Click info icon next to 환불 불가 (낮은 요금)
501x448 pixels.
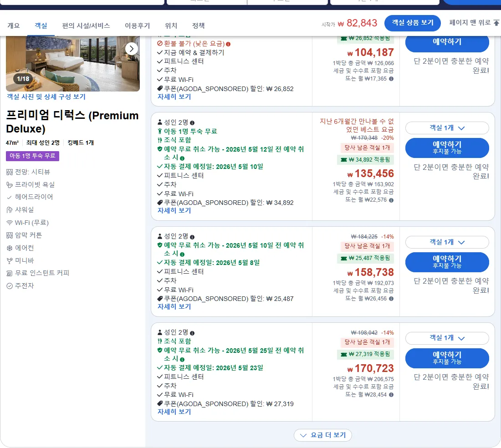[x=228, y=44]
